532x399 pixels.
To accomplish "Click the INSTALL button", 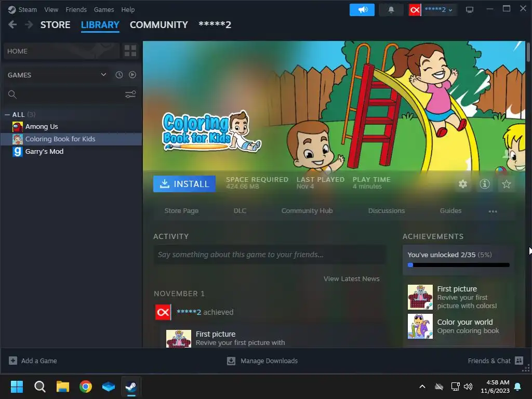I will 184,184.
